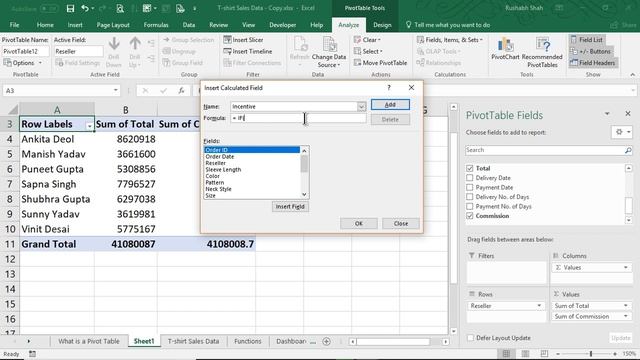Click the Formula input field
Screen dimensions: 640x360
coord(298,118)
